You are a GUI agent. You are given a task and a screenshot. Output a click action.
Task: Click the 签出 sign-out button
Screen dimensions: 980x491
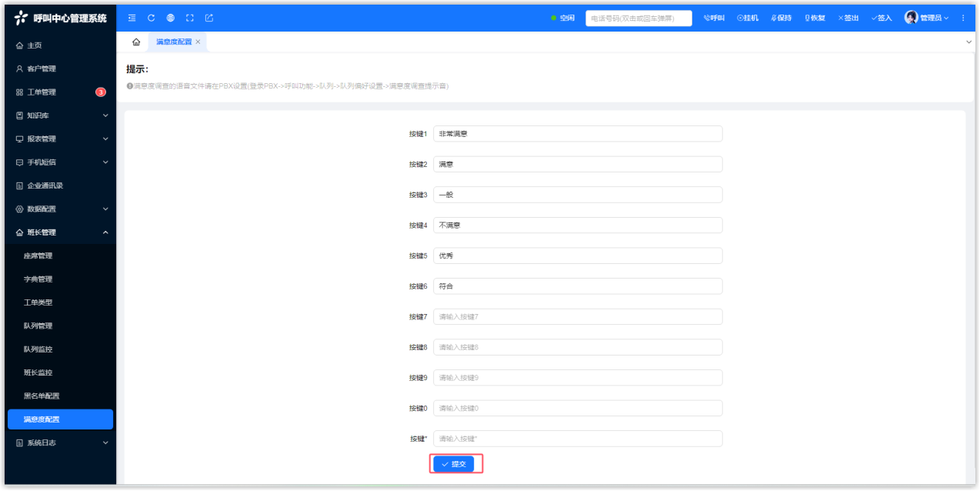[x=848, y=18]
